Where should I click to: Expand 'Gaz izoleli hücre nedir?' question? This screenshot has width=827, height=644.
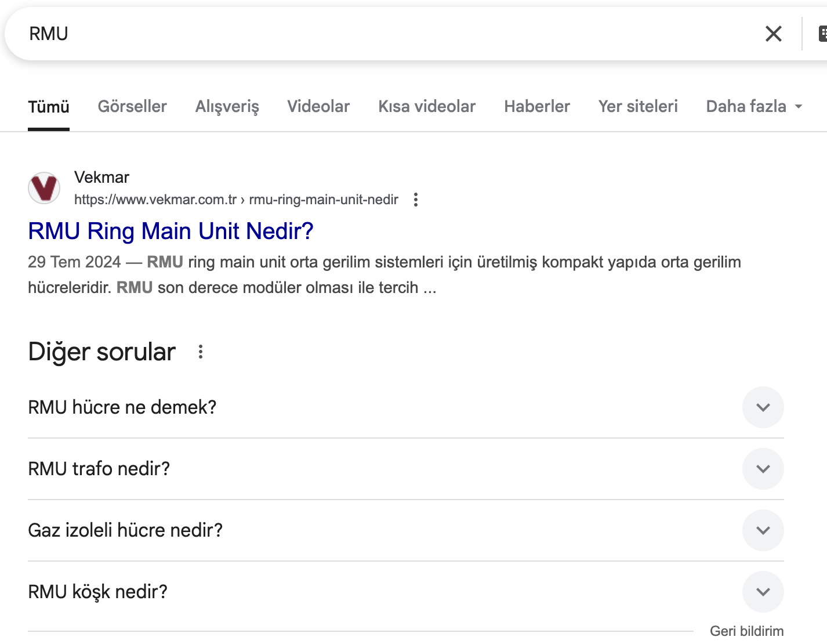763,530
